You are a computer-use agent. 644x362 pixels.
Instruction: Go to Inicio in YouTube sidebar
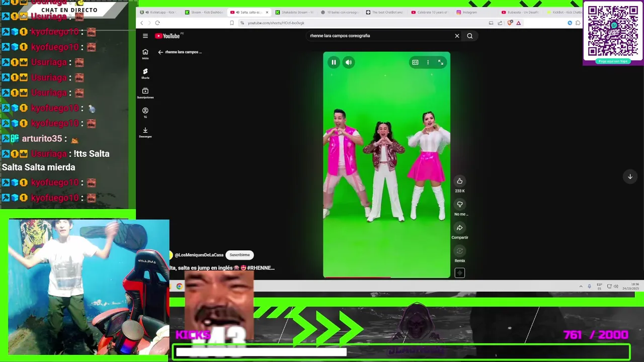[145, 54]
